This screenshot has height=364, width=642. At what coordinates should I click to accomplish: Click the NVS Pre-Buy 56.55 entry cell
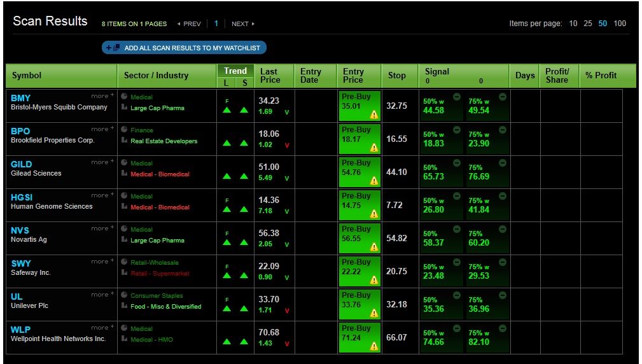[x=359, y=238]
